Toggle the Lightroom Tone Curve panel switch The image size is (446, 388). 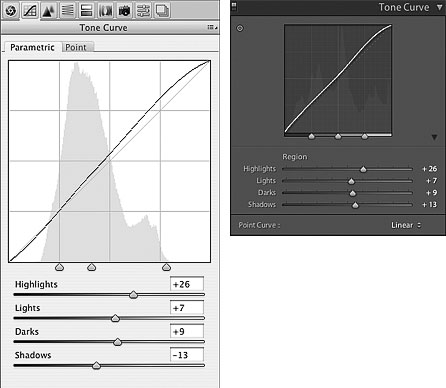(234, 6)
